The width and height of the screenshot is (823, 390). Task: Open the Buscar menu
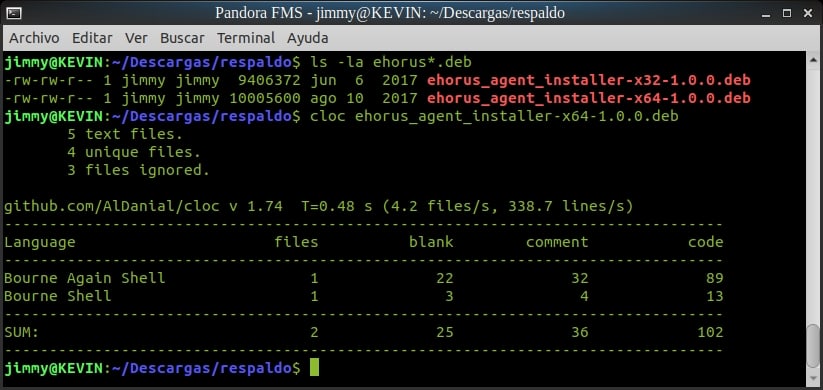182,38
